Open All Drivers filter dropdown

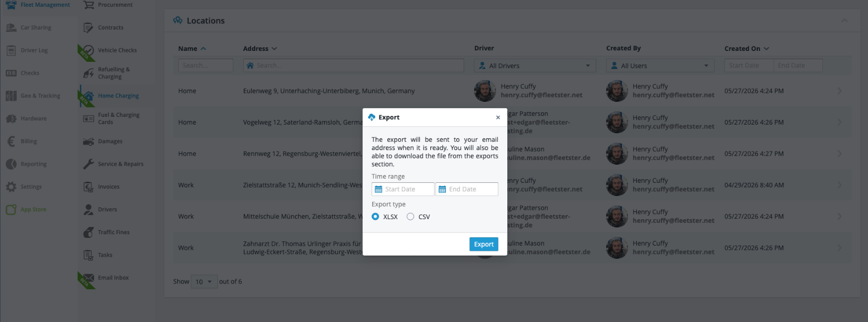(535, 65)
